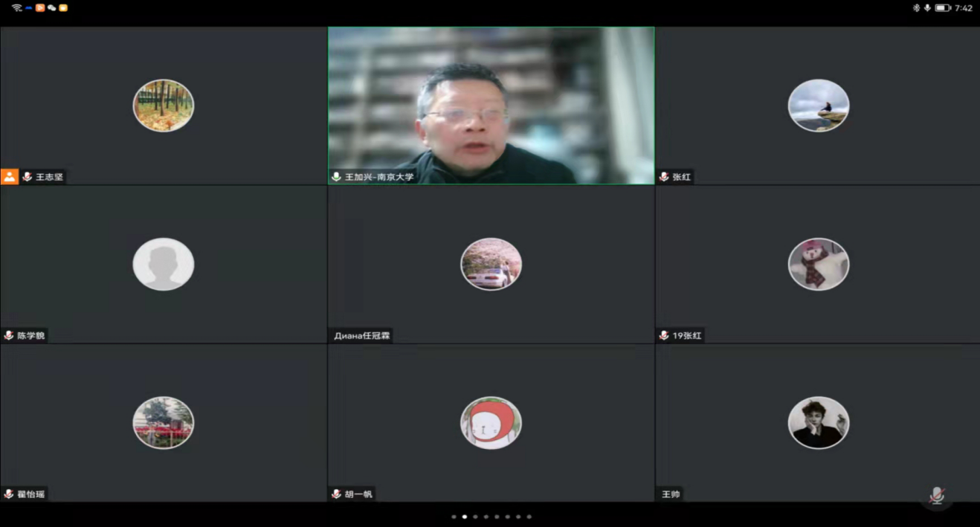Click the battery indicator in the status bar
980x527 pixels.
tap(943, 7)
